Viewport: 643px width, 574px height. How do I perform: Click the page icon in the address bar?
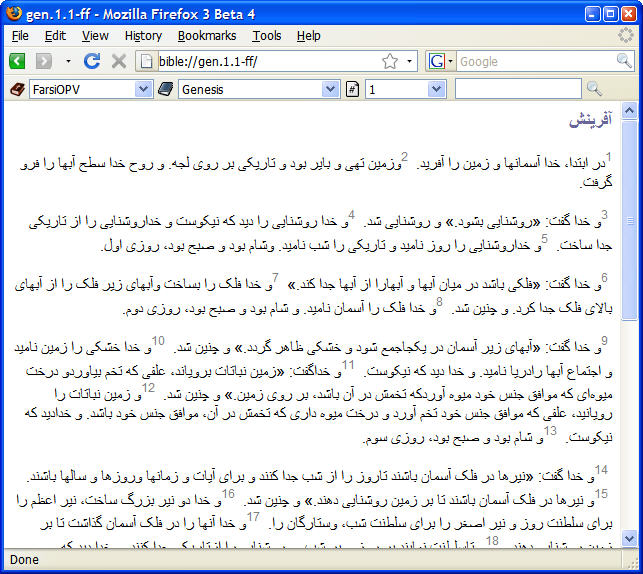pyautogui.click(x=146, y=62)
